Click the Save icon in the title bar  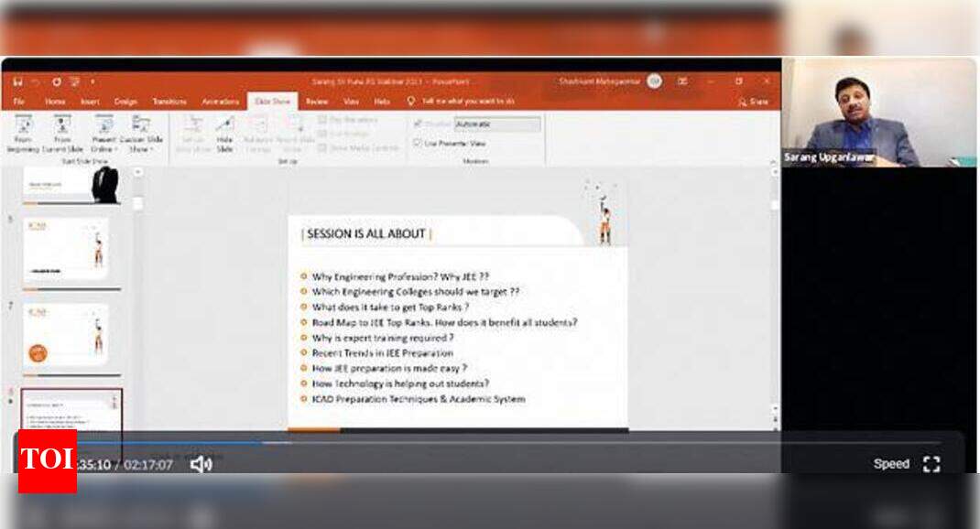point(18,81)
